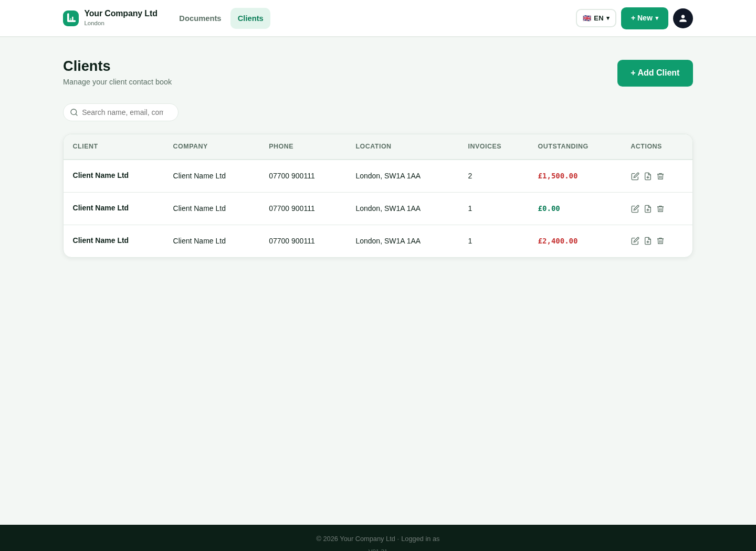Click Your Company Ltd header title
Screen dimensions: 756x551
click(x=121, y=14)
